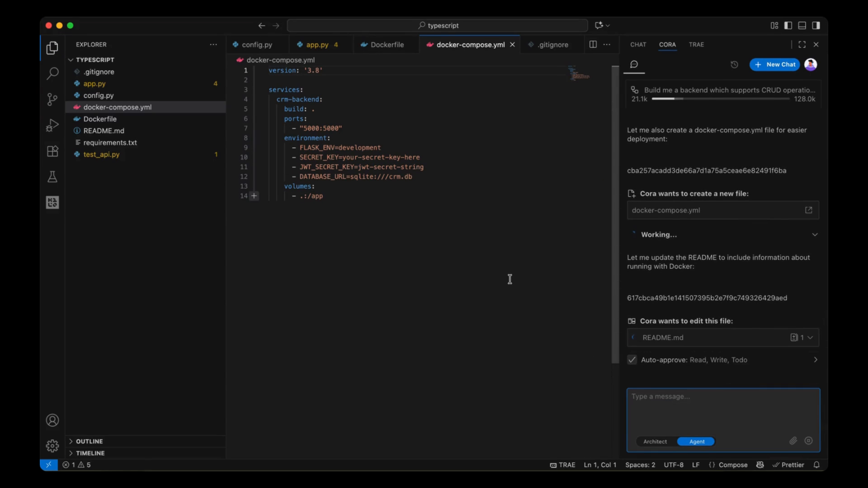The image size is (868, 488).
Task: Toggle the right sidebar visibility
Action: pos(816,26)
